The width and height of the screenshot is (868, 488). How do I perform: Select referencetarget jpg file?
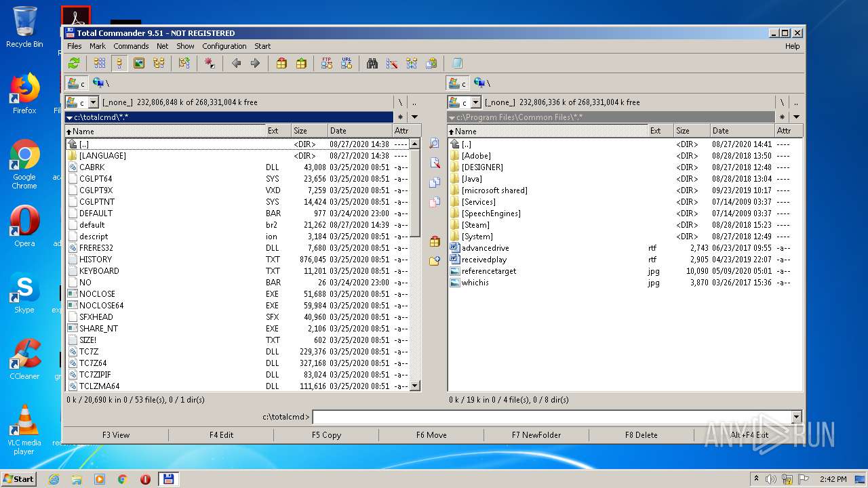(x=489, y=270)
